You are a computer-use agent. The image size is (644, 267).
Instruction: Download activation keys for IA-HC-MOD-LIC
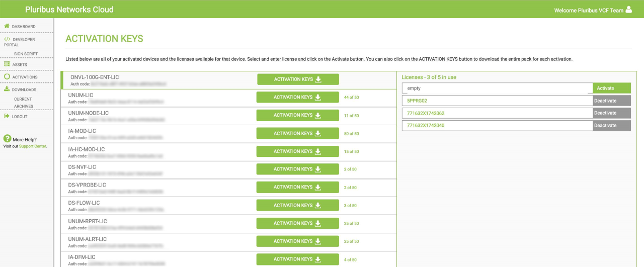(297, 151)
